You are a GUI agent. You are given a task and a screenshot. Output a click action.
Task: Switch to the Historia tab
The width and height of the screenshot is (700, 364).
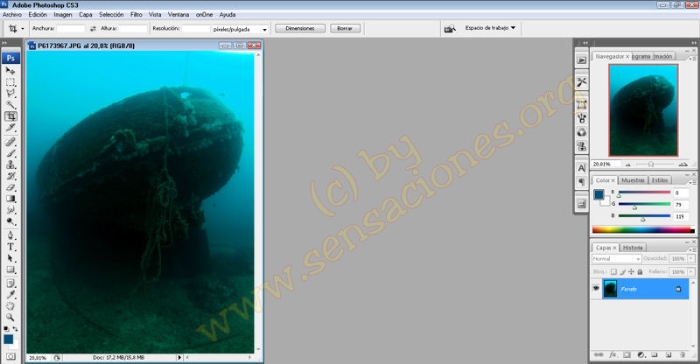pyautogui.click(x=633, y=247)
